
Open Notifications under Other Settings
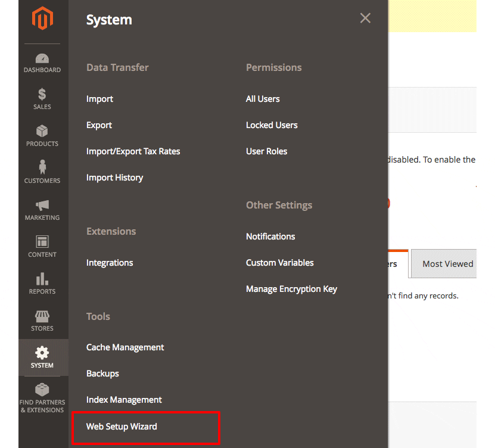tap(270, 237)
